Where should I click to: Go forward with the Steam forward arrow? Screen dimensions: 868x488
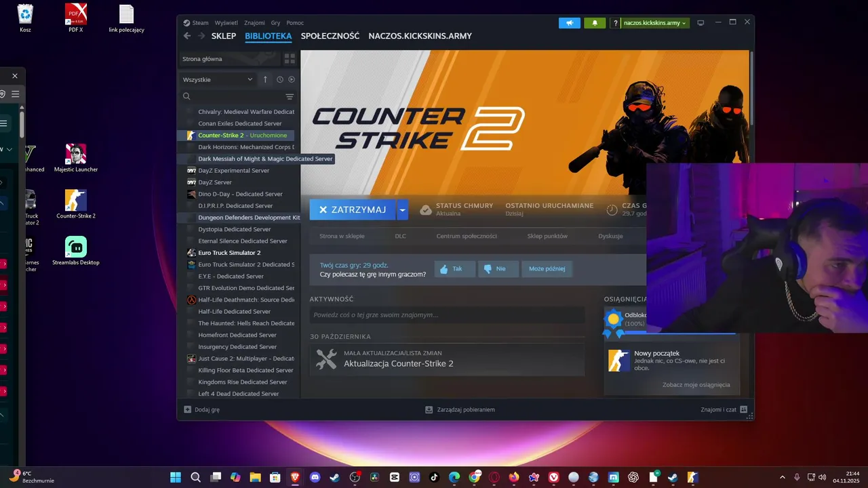201,36
